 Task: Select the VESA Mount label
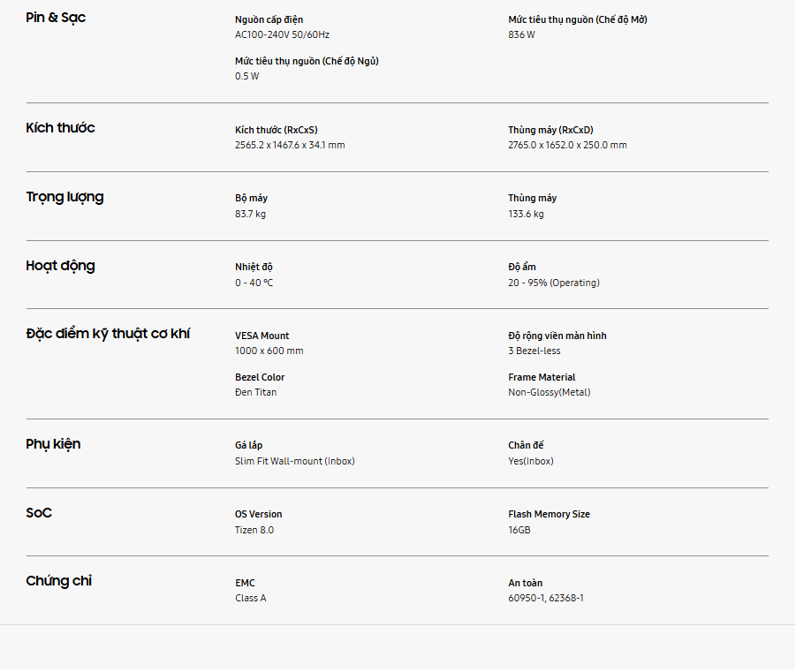(262, 336)
